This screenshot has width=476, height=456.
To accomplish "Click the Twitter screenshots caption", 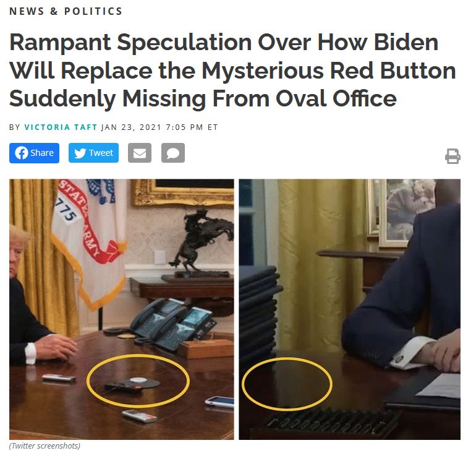I will [x=45, y=445].
